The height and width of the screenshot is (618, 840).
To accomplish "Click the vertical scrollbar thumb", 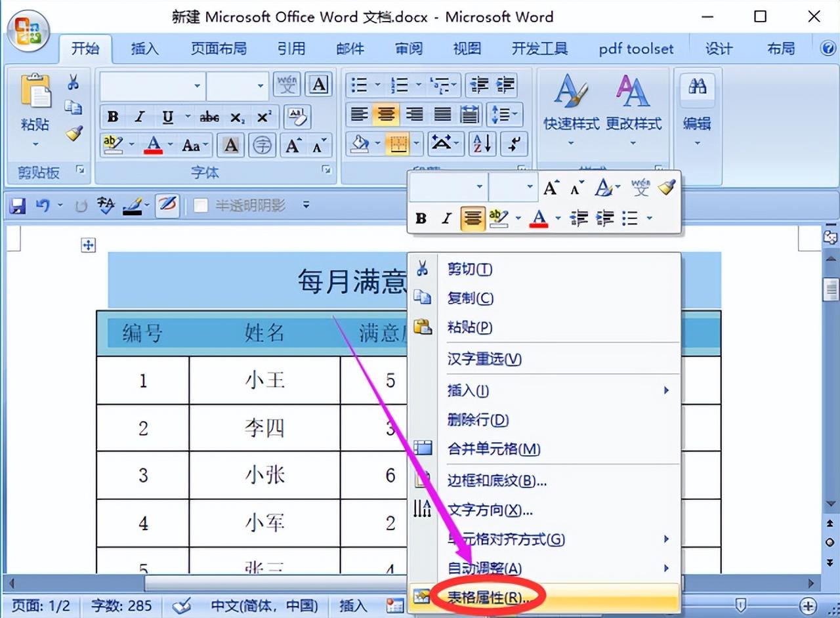I will [x=831, y=289].
